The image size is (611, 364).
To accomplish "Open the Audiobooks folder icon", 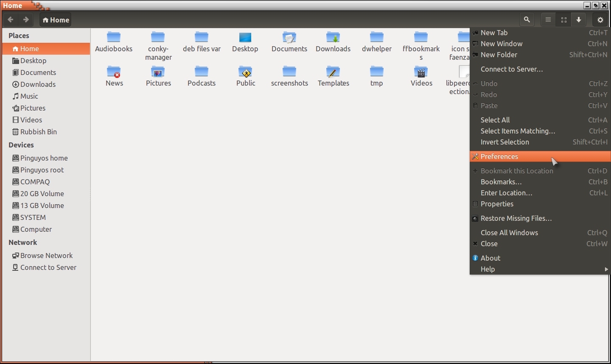I will tap(114, 37).
